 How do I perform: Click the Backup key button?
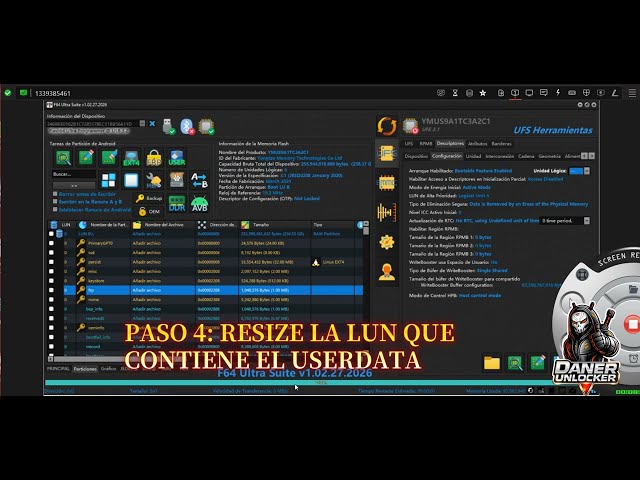[149, 198]
